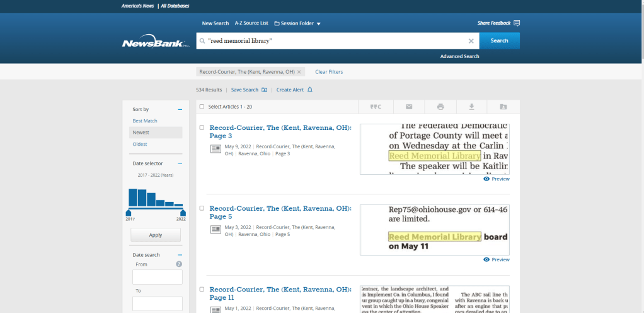This screenshot has height=313, width=644.
Task: Click the Date search help question icon
Action: 179,264
